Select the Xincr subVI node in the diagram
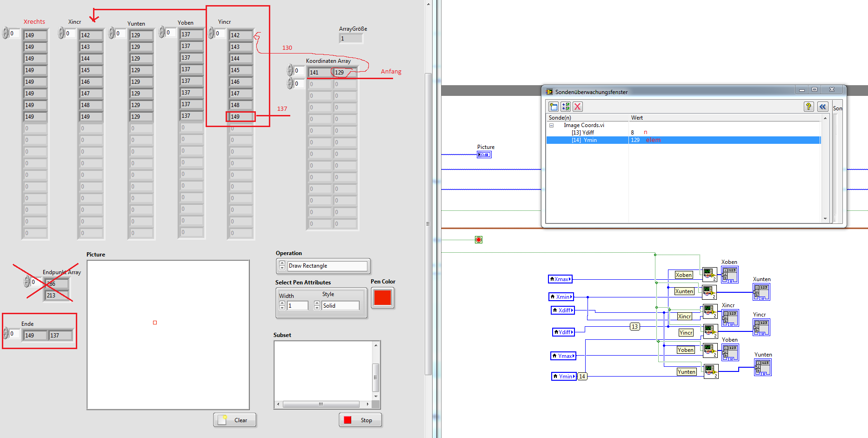 click(710, 312)
